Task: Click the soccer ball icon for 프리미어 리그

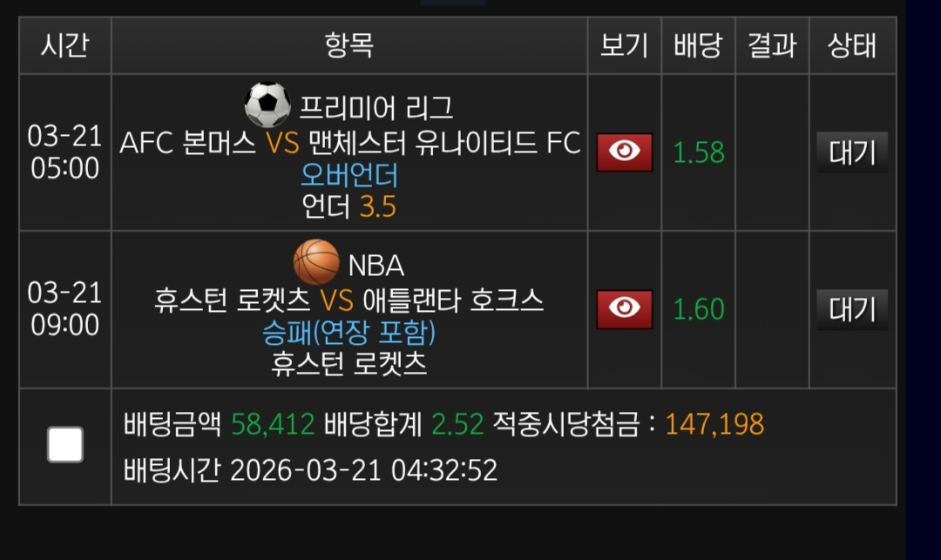Action: (x=267, y=105)
